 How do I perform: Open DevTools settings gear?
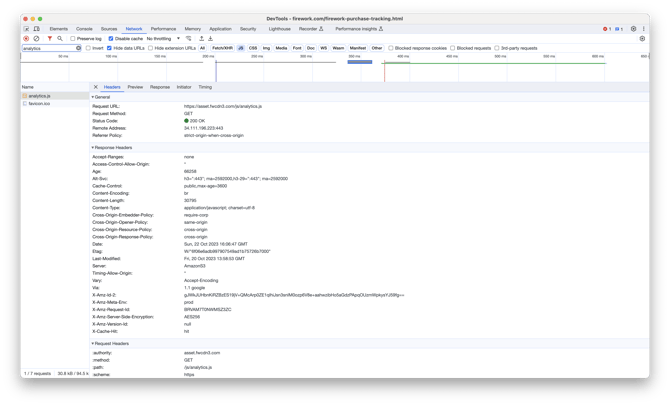[633, 29]
